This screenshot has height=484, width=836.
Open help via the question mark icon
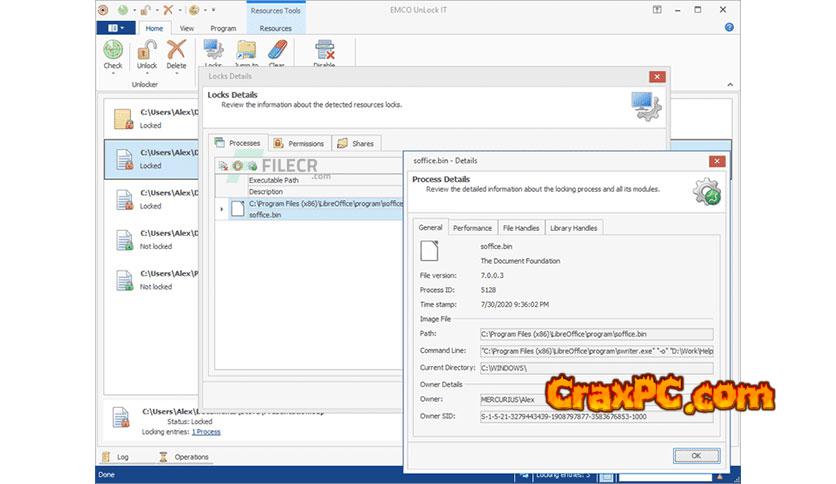click(729, 28)
